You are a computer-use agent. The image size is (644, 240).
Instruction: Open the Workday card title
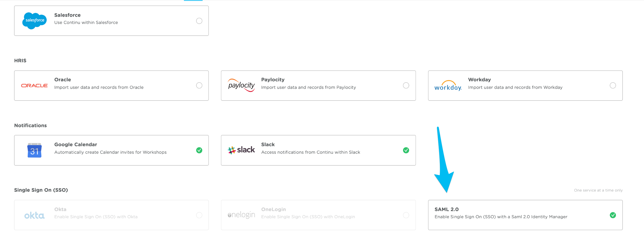click(x=479, y=80)
